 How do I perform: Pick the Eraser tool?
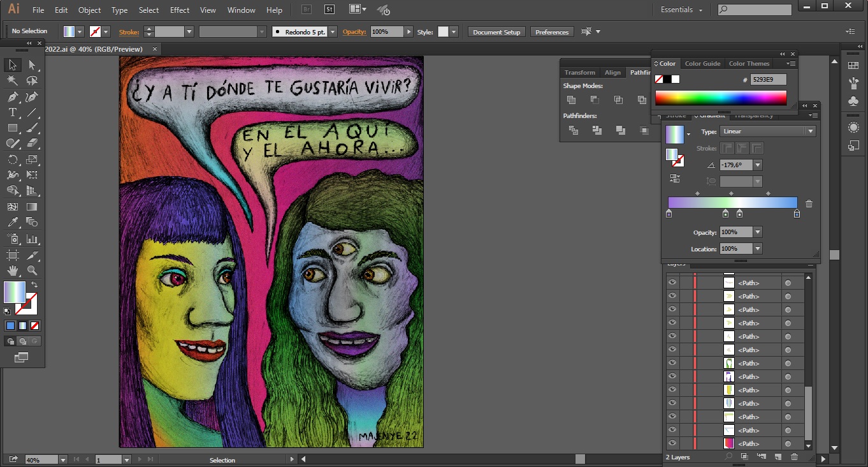[x=32, y=144]
